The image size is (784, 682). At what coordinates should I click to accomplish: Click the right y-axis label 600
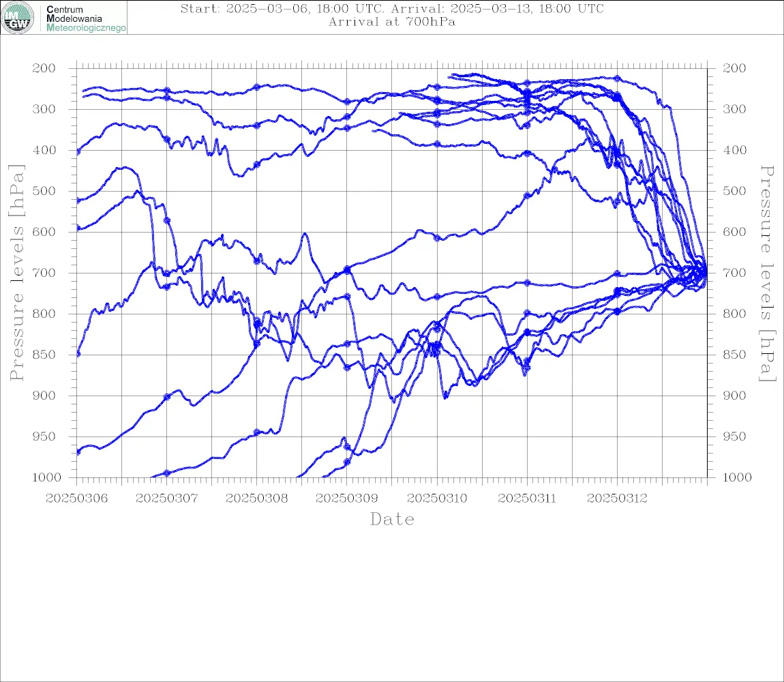pos(734,232)
